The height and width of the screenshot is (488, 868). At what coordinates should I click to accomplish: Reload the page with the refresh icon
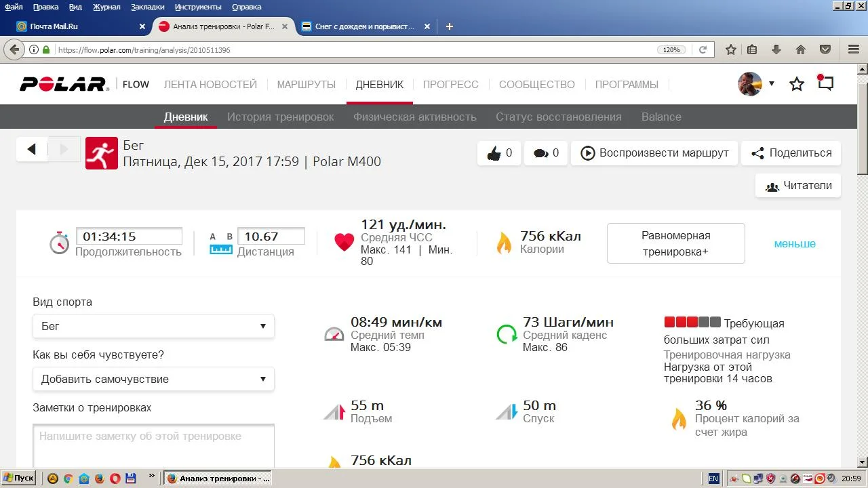[x=703, y=49]
